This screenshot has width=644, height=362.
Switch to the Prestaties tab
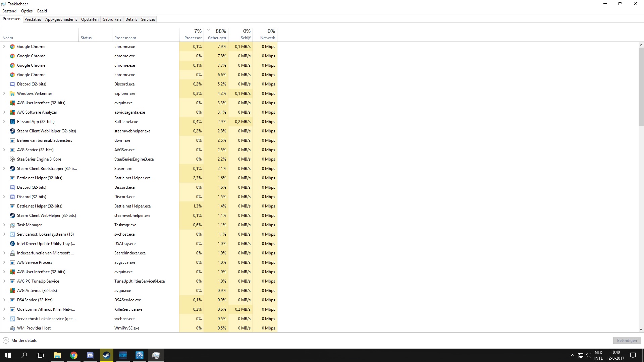pos(33,19)
